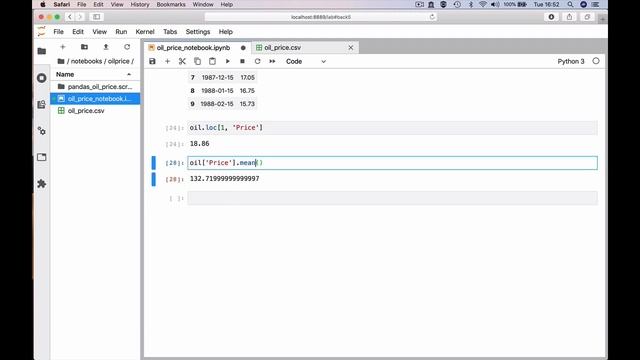Click the oil.loc[1, 'Price'] cell
The height and width of the screenshot is (360, 640).
tap(392, 127)
